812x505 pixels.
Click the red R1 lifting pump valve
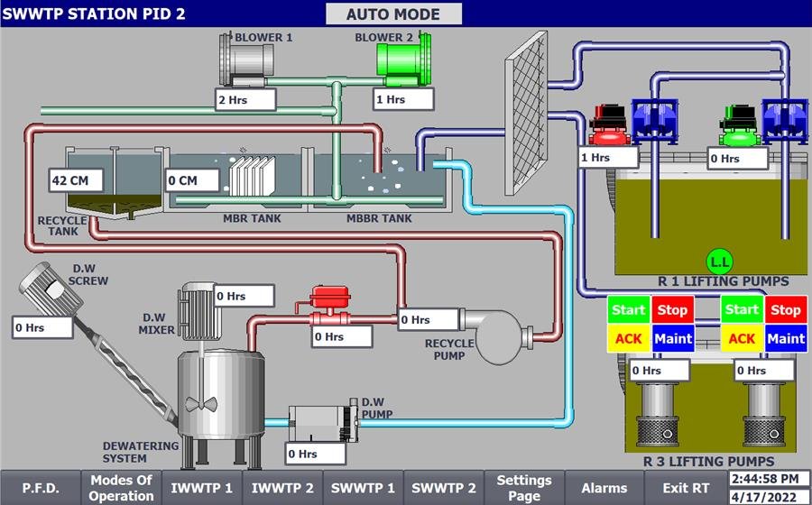tap(609, 124)
